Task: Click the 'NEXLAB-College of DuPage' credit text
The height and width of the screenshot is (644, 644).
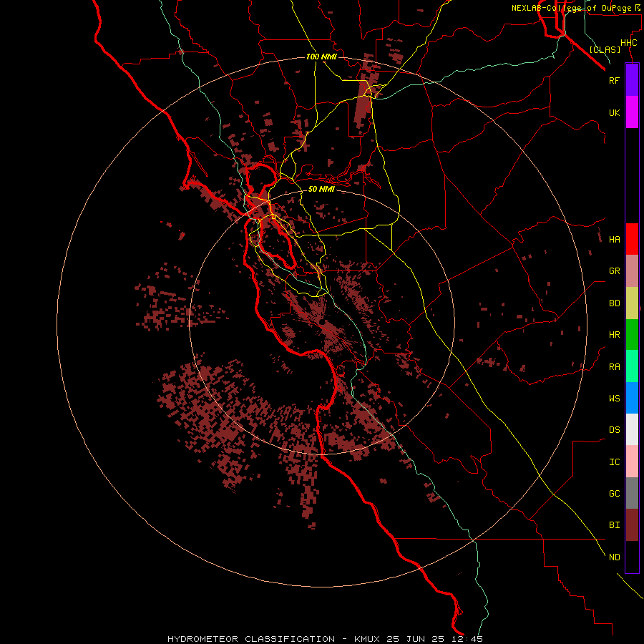Action: pyautogui.click(x=573, y=8)
